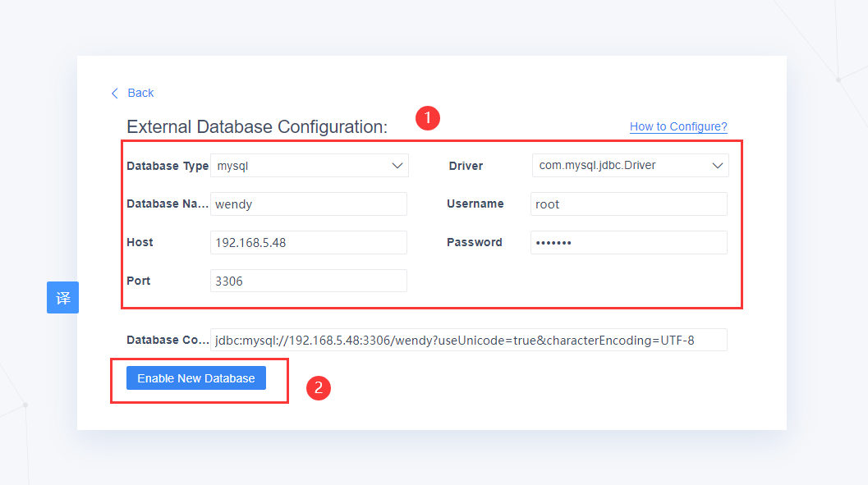
Task: Expand the Driver com.mysql.jdbc.Driver dropdown
Action: (630, 165)
